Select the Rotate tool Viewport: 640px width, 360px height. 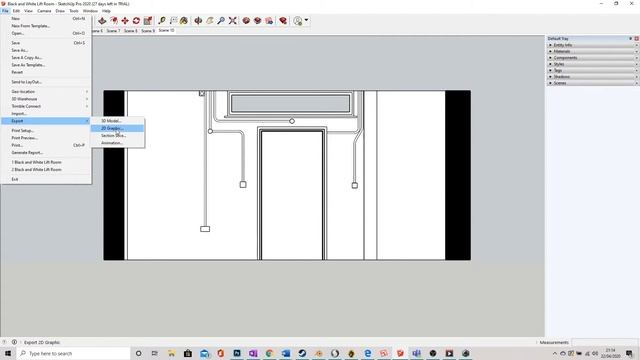pyautogui.click(x=136, y=20)
